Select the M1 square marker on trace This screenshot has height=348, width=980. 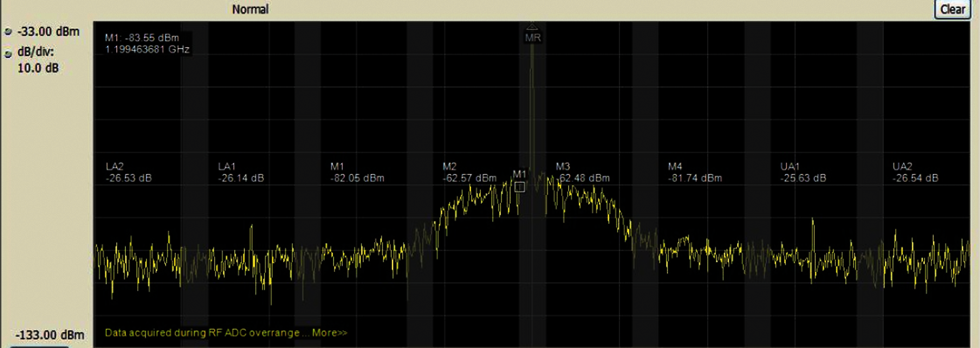pos(520,187)
